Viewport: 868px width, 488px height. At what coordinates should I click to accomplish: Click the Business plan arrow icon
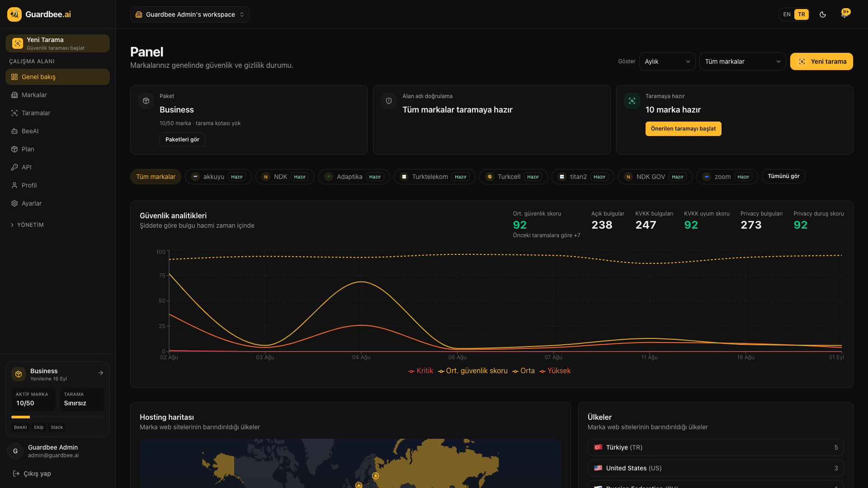click(x=101, y=373)
